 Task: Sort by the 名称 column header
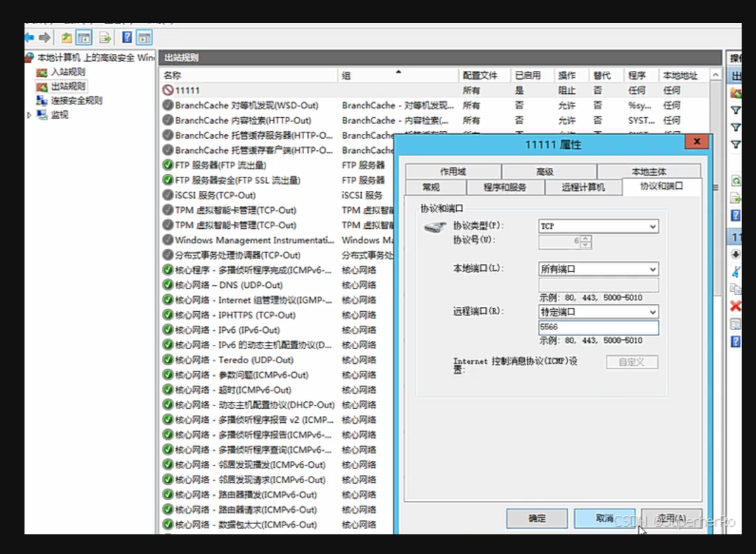click(248, 75)
